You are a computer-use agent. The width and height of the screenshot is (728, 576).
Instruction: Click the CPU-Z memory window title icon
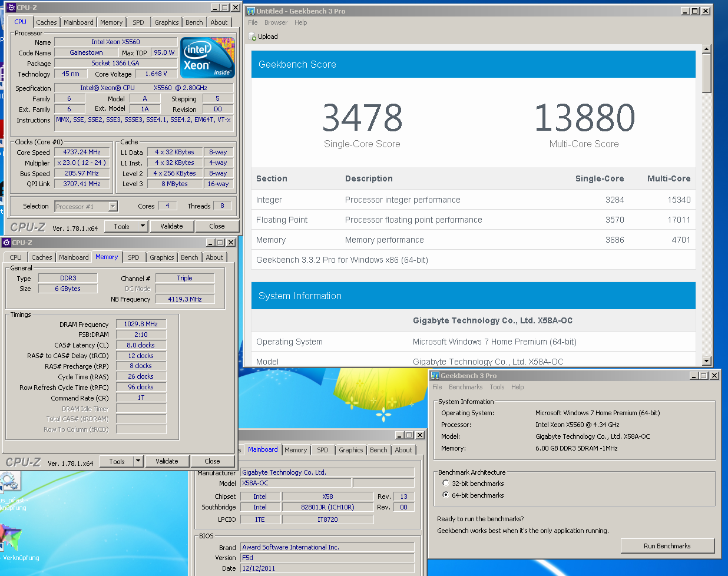6,242
